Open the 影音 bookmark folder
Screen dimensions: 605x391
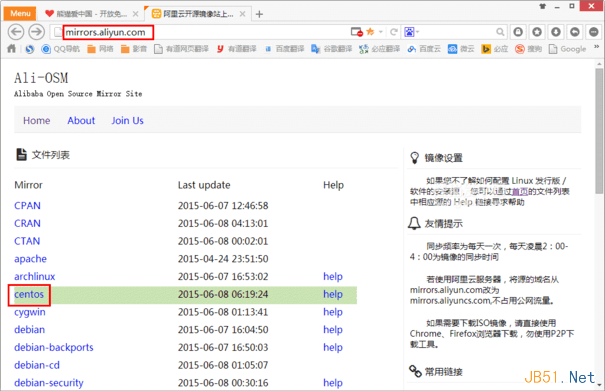(x=134, y=49)
